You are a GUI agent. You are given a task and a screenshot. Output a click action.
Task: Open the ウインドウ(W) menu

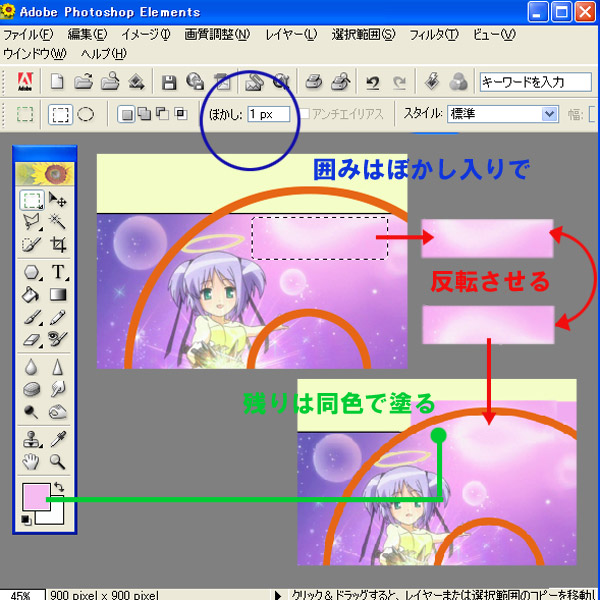[x=34, y=54]
